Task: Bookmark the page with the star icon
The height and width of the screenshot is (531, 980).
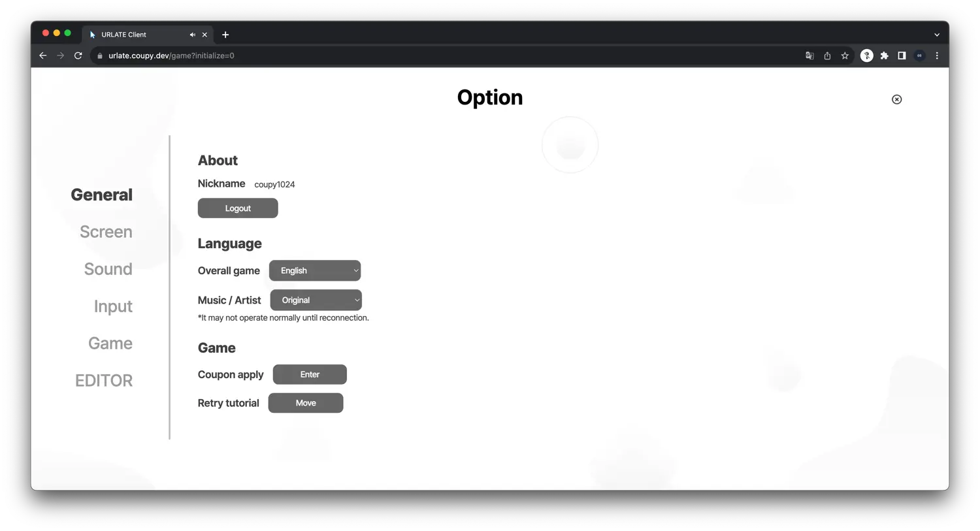Action: 845,56
